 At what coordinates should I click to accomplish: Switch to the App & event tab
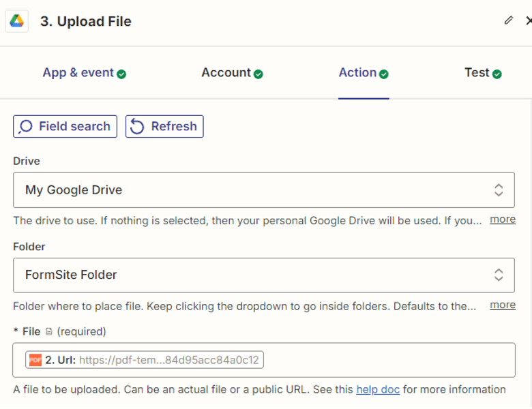78,73
